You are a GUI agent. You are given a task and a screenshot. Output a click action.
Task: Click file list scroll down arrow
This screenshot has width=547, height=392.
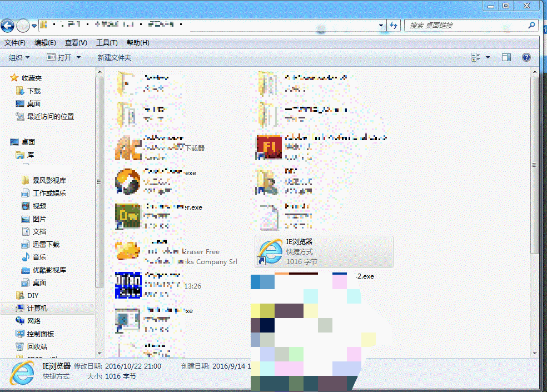(x=534, y=354)
